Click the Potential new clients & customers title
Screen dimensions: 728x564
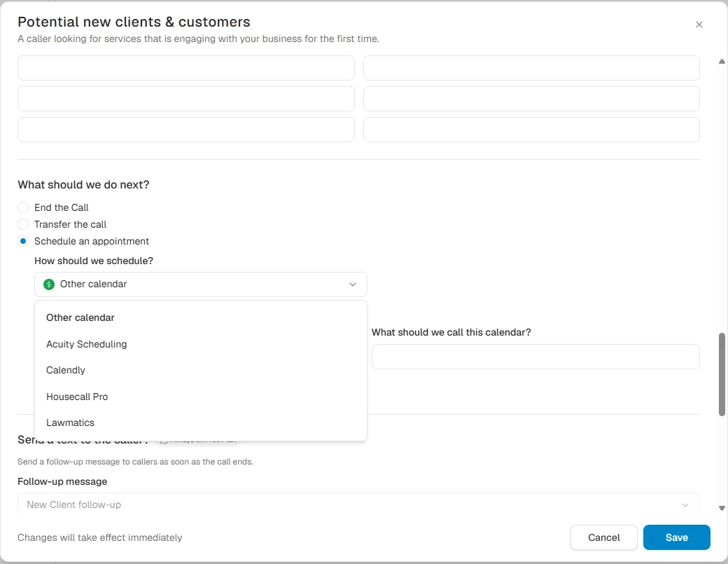(134, 22)
